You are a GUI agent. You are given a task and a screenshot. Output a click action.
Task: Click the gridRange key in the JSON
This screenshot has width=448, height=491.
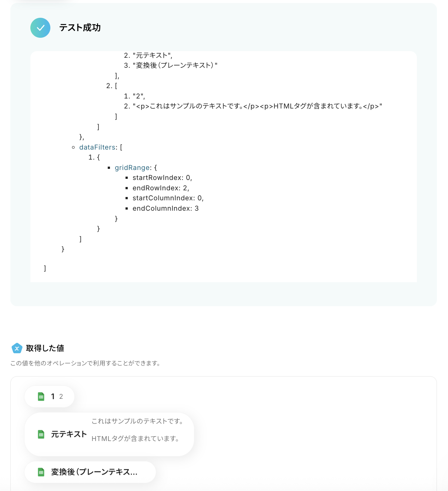pos(133,168)
